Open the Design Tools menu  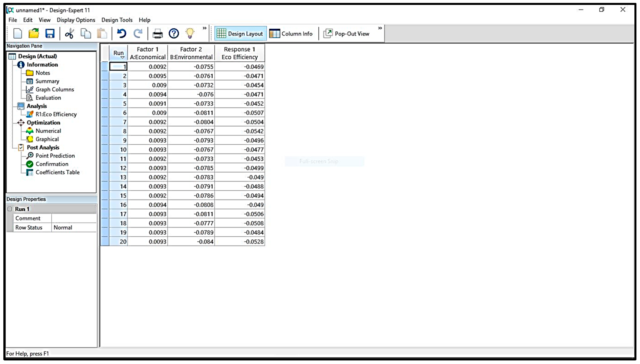117,20
